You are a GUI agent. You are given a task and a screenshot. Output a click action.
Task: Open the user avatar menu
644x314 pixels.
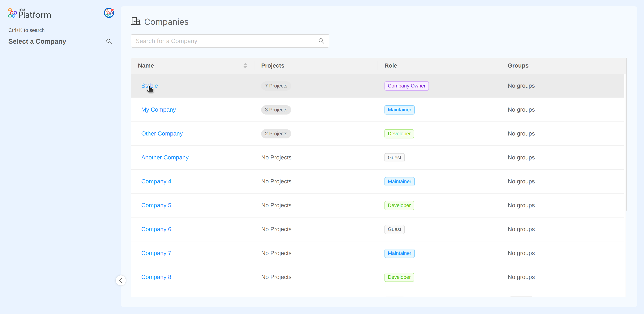(109, 13)
